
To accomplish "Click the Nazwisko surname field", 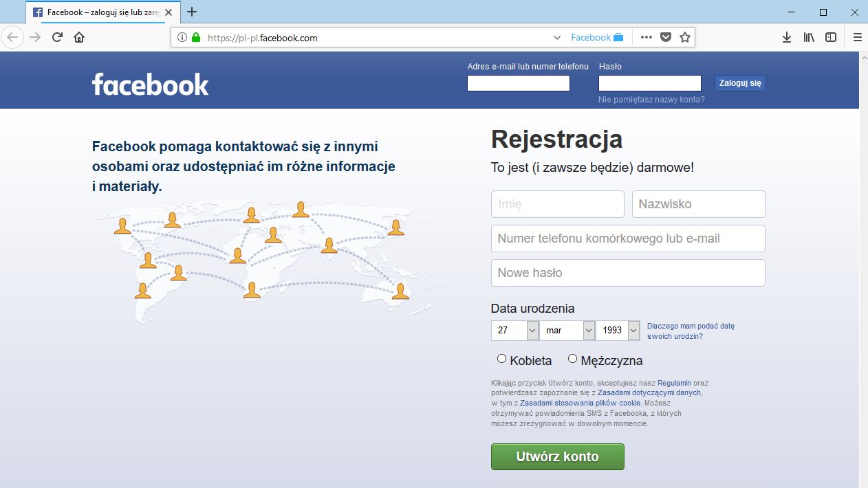I will click(x=699, y=204).
